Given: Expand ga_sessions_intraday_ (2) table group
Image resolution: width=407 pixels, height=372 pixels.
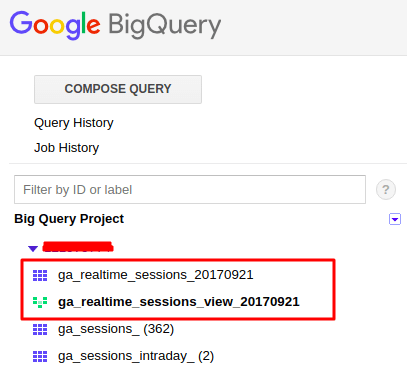Looking at the screenshot, I should click(136, 356).
